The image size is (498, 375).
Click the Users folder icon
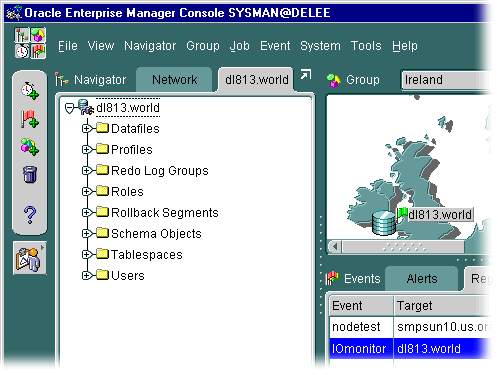click(103, 275)
